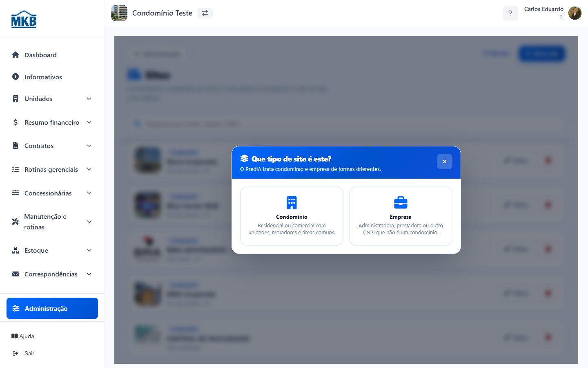Click the Concessionárias waves icon

click(16, 193)
